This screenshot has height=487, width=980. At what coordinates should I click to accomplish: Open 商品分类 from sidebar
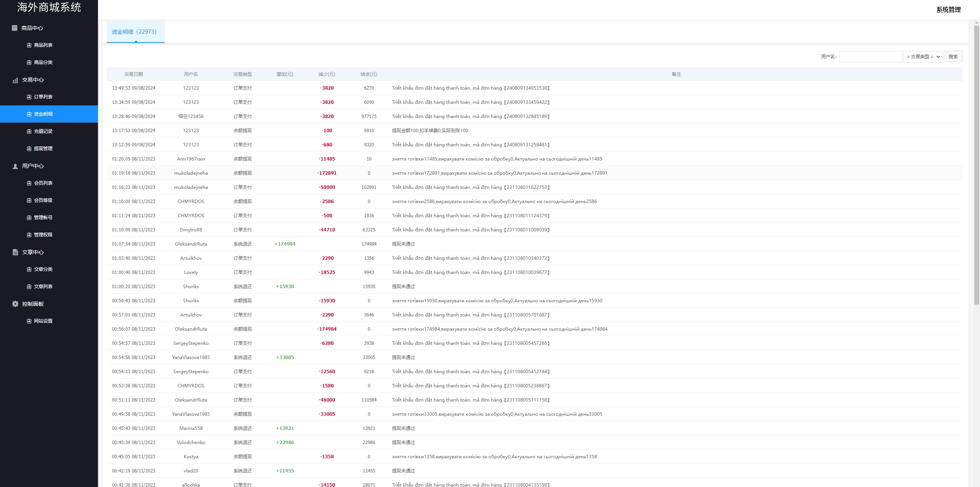pos(43,62)
